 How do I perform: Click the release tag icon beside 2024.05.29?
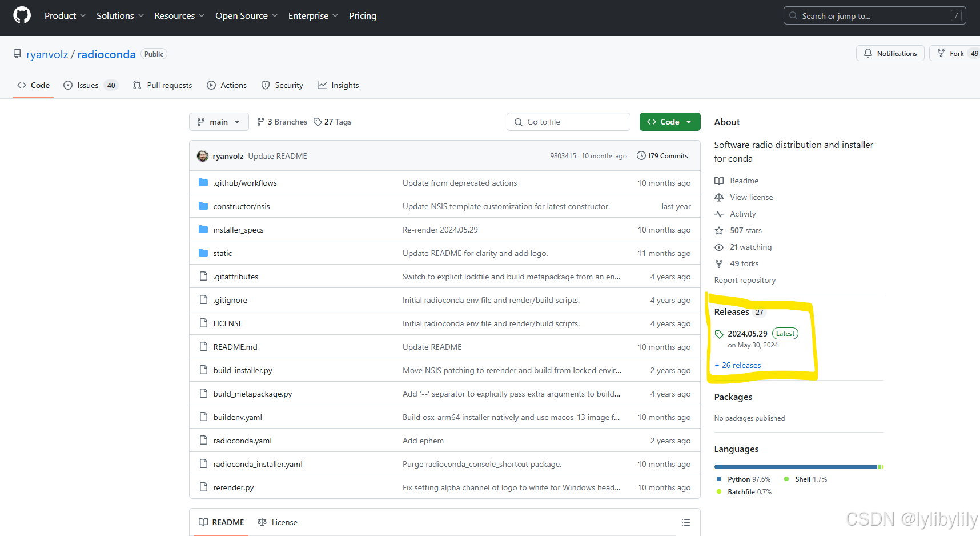click(x=719, y=334)
